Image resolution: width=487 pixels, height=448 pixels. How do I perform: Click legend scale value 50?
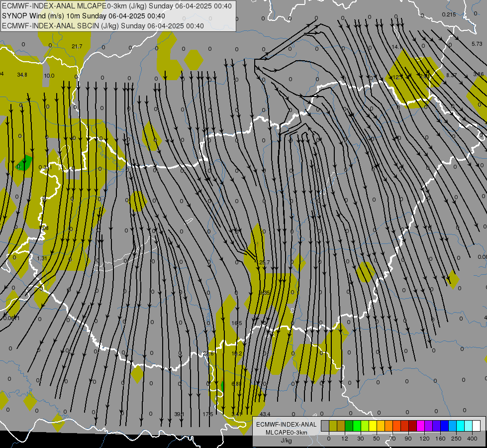(377, 439)
